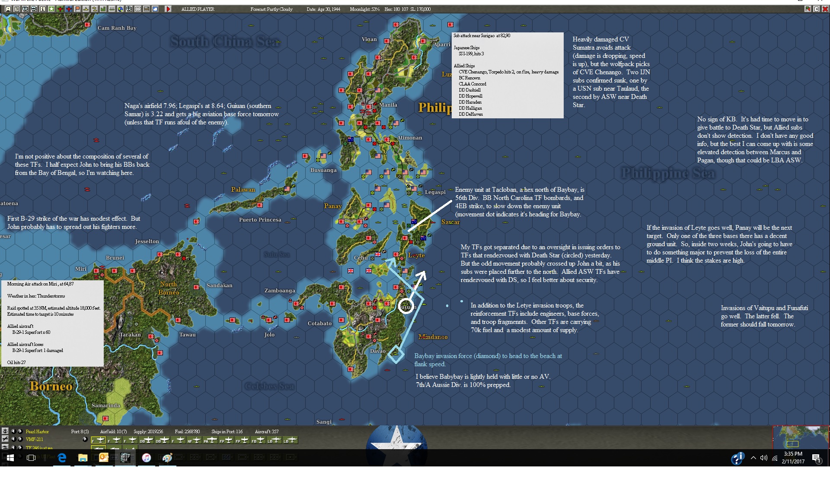The width and height of the screenshot is (830, 504).
Task: Open the cloud weather forecast icon
Action: point(155,9)
